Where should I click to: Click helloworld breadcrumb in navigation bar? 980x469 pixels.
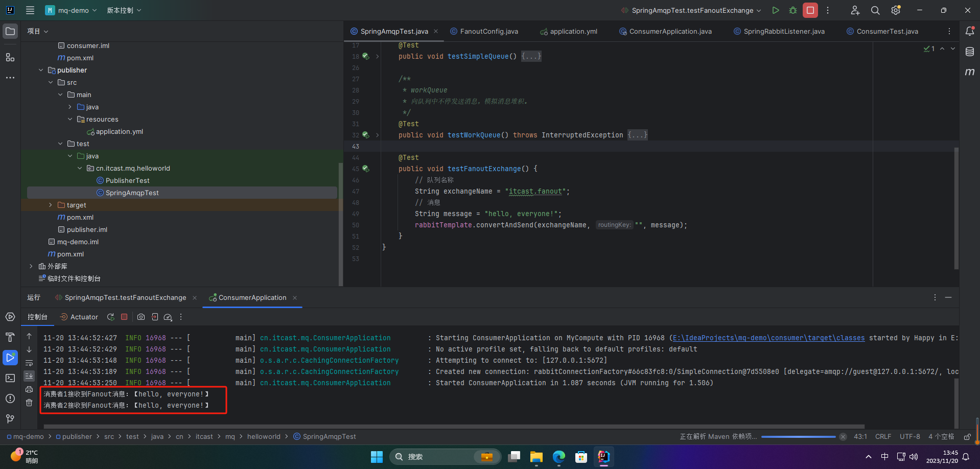pyautogui.click(x=264, y=437)
